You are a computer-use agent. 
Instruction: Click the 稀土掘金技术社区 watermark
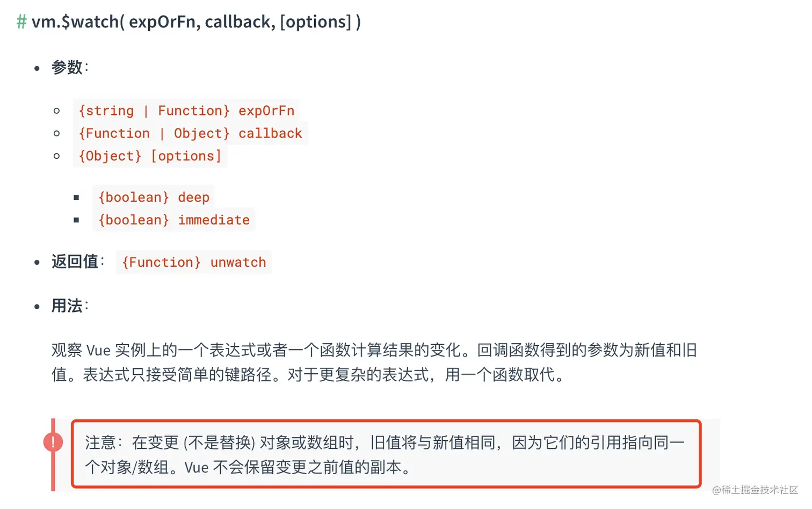click(x=755, y=490)
